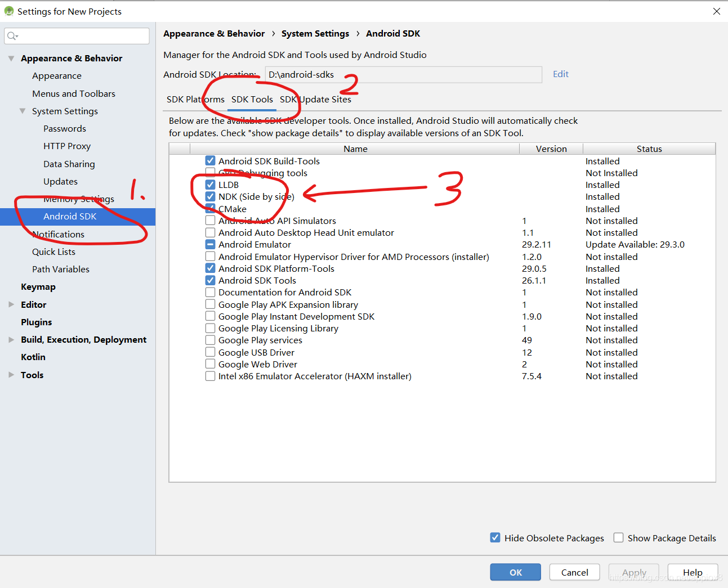728x588 pixels.
Task: Toggle the Android Emulator update checkbox
Action: click(210, 244)
